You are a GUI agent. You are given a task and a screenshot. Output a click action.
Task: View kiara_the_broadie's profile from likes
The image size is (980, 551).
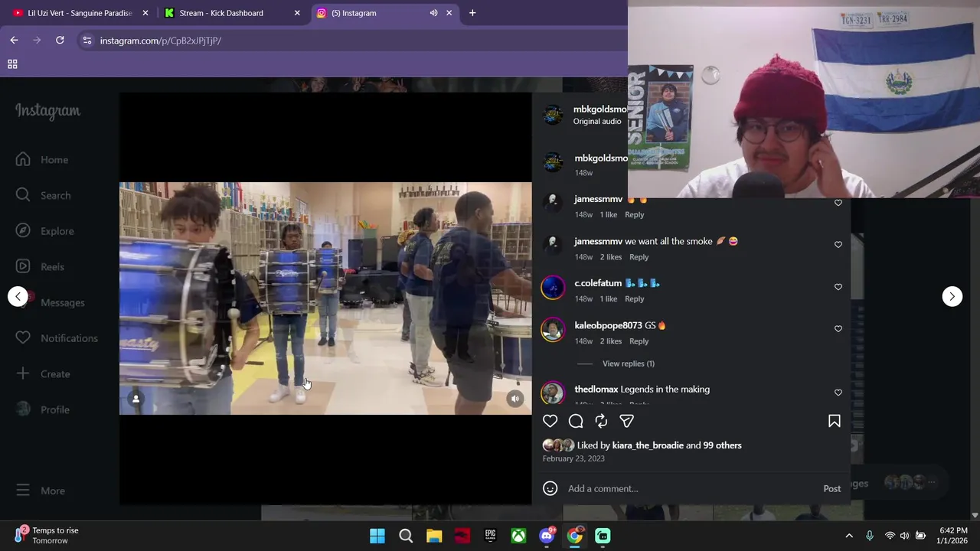pos(648,445)
